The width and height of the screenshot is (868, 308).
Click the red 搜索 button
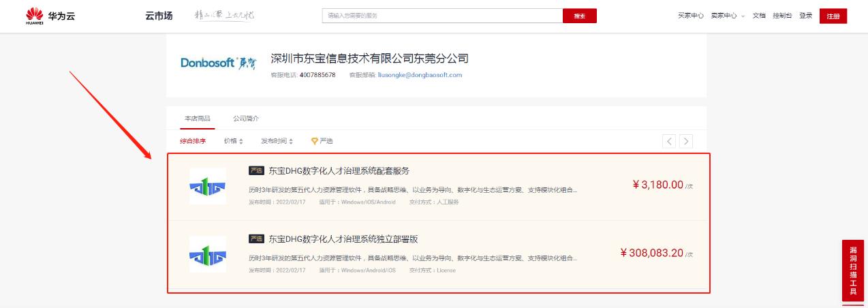coord(579,16)
